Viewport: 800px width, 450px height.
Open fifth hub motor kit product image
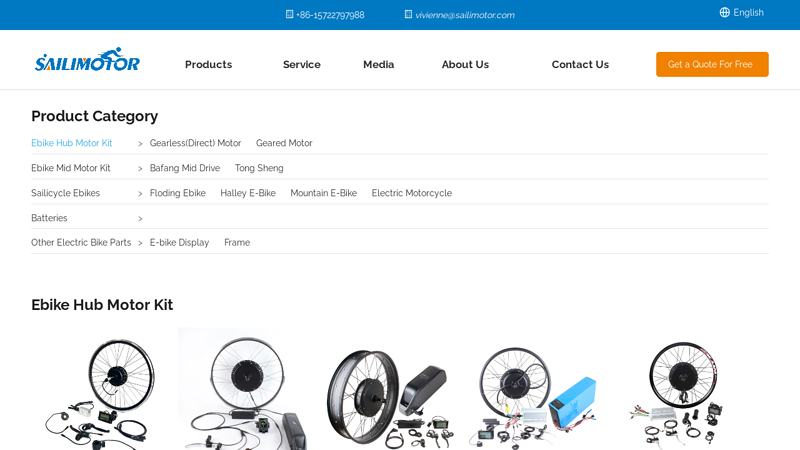coord(684,389)
